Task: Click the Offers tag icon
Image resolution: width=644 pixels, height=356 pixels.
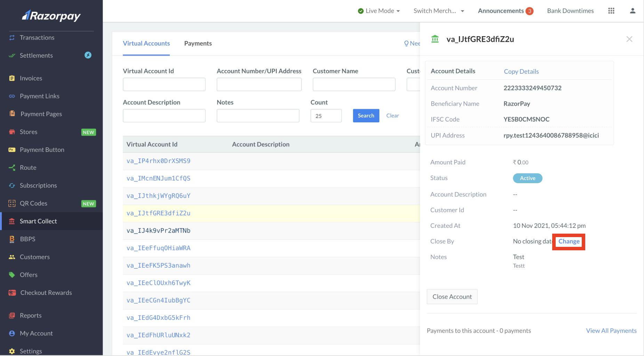Action: tap(12, 275)
